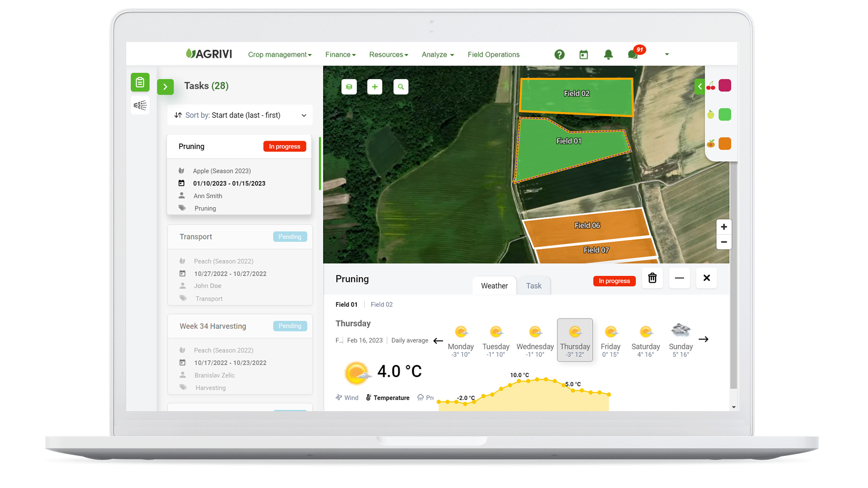Add a new field with the plus icon
Viewport: 868px width, 488px height.
pyautogui.click(x=375, y=87)
